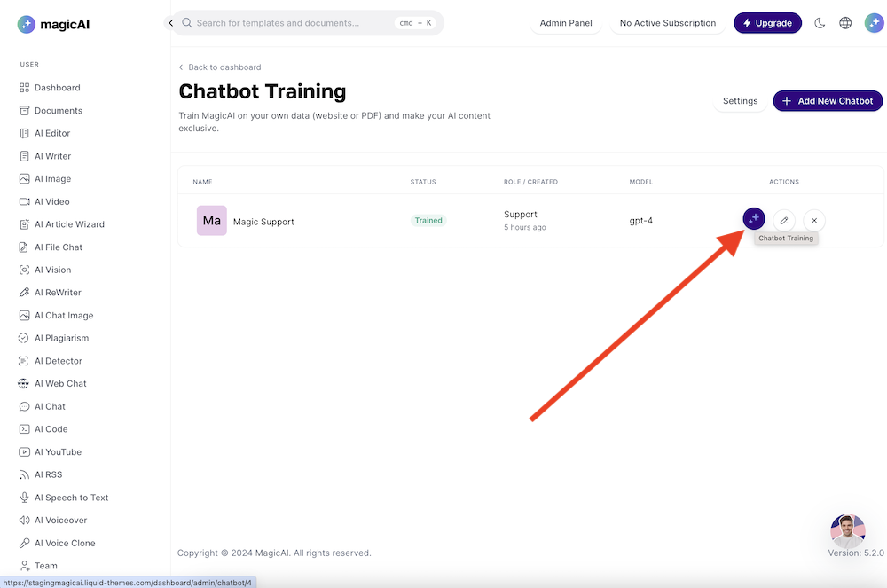
Task: Click the AI Plagiarism icon
Action: (x=24, y=338)
